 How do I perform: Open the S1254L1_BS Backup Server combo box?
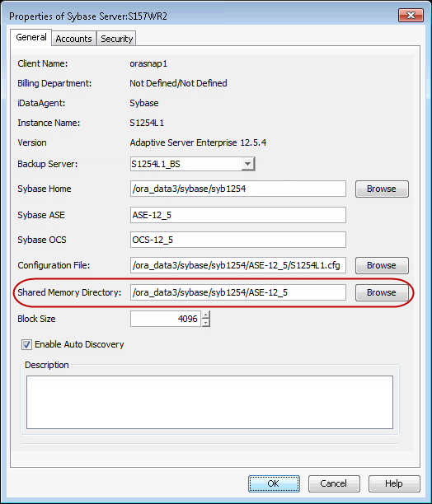click(x=192, y=164)
